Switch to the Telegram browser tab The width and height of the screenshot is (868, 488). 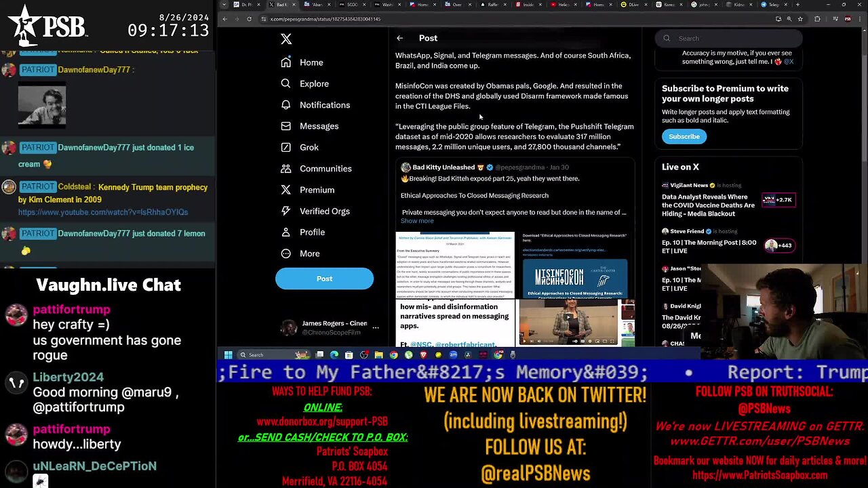coord(773,5)
